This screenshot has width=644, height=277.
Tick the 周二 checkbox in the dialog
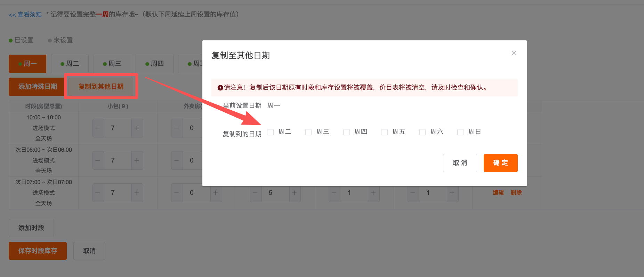pos(271,132)
